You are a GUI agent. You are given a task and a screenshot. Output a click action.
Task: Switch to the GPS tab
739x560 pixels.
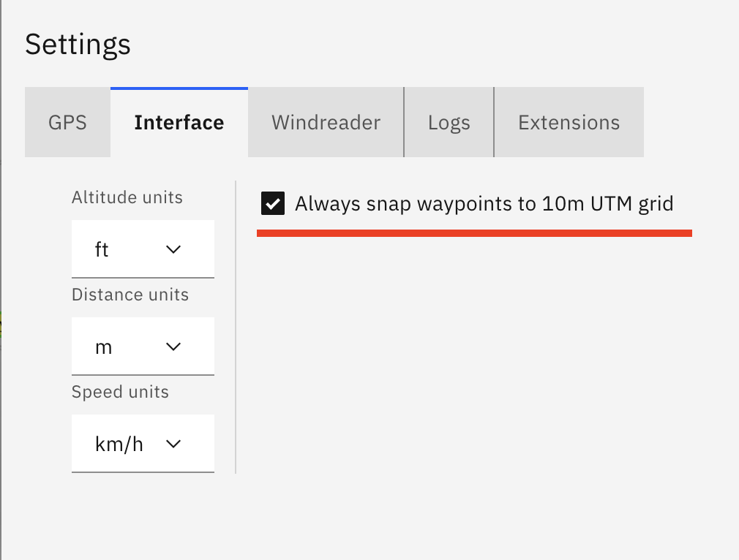point(67,123)
